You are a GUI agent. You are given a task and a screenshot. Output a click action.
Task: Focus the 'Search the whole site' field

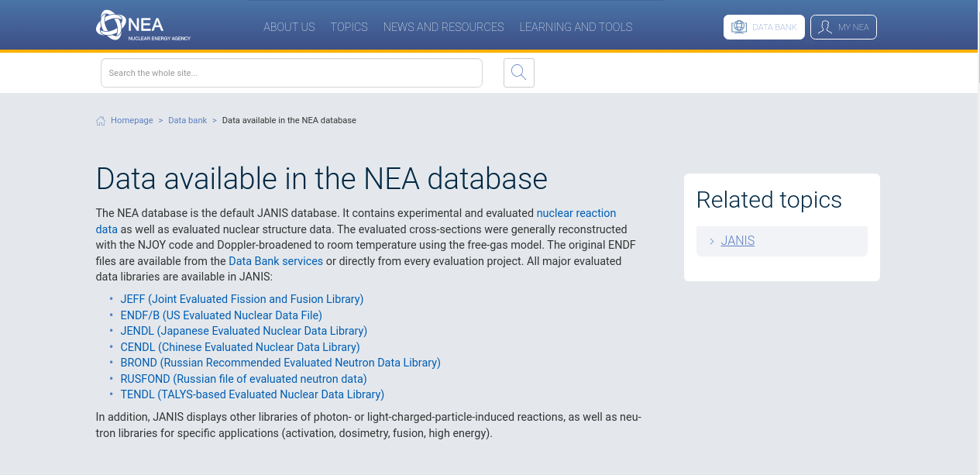(291, 73)
